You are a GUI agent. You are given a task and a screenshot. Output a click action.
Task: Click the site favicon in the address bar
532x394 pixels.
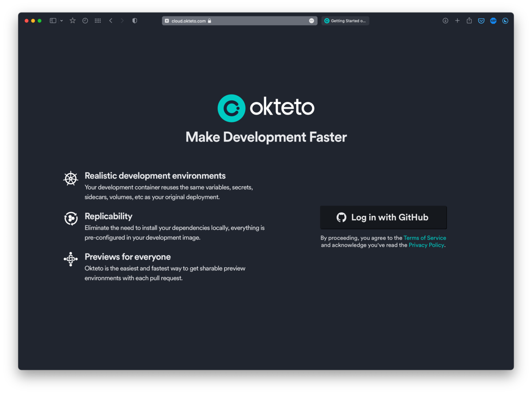[x=167, y=21]
